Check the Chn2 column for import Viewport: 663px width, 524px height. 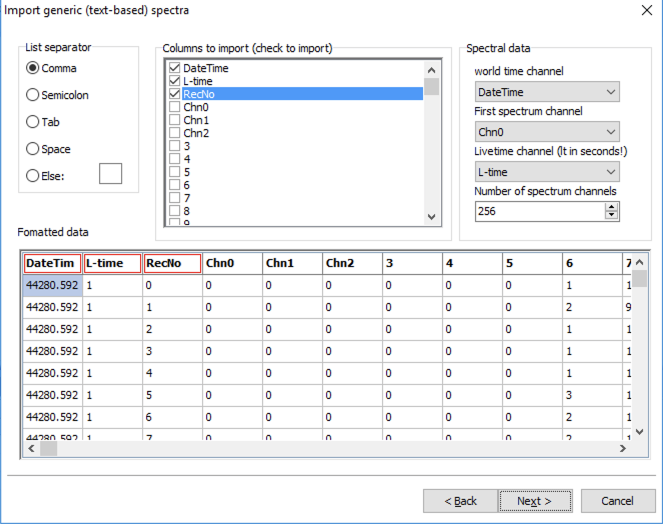click(x=175, y=133)
